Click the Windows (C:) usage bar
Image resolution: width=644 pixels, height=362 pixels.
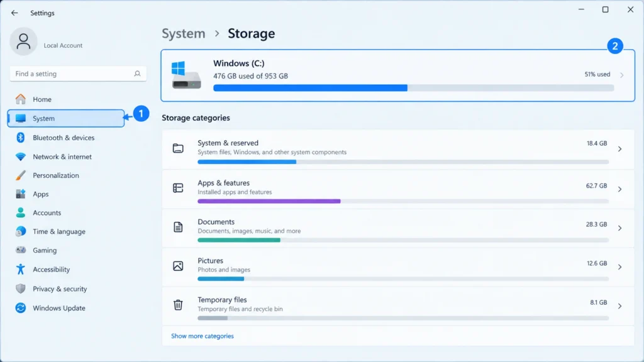click(414, 88)
